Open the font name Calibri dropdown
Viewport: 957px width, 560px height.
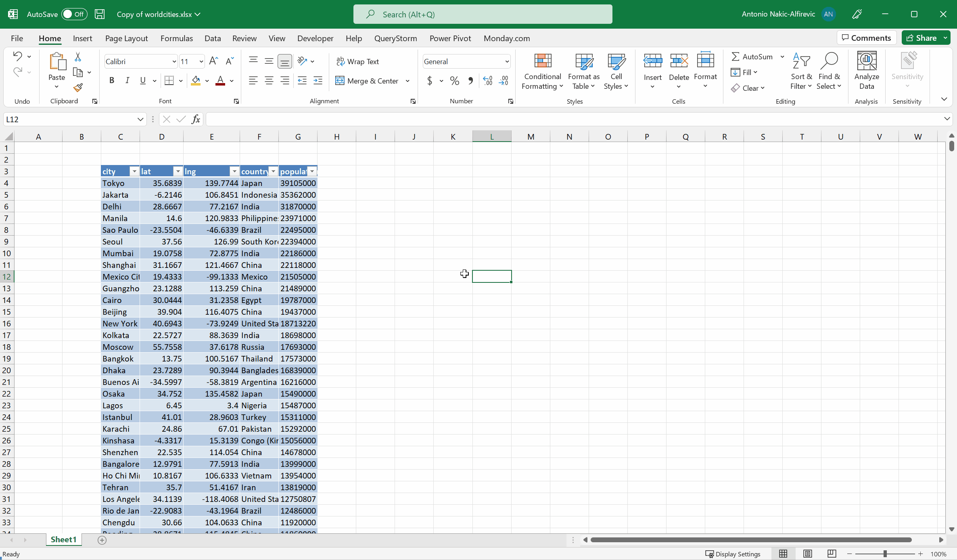pos(174,61)
